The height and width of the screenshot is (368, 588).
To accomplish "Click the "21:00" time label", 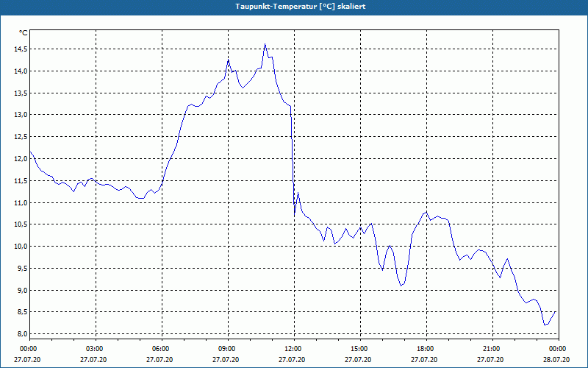I will point(492,349).
